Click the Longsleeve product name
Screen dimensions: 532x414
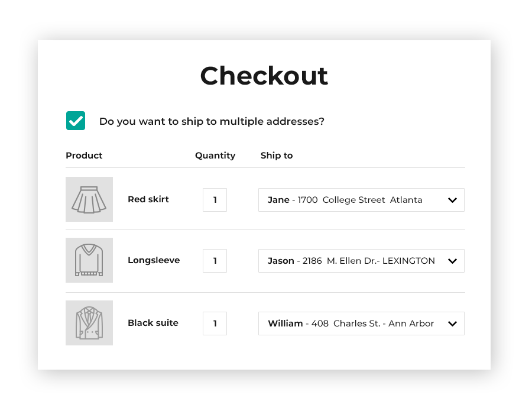(x=154, y=260)
